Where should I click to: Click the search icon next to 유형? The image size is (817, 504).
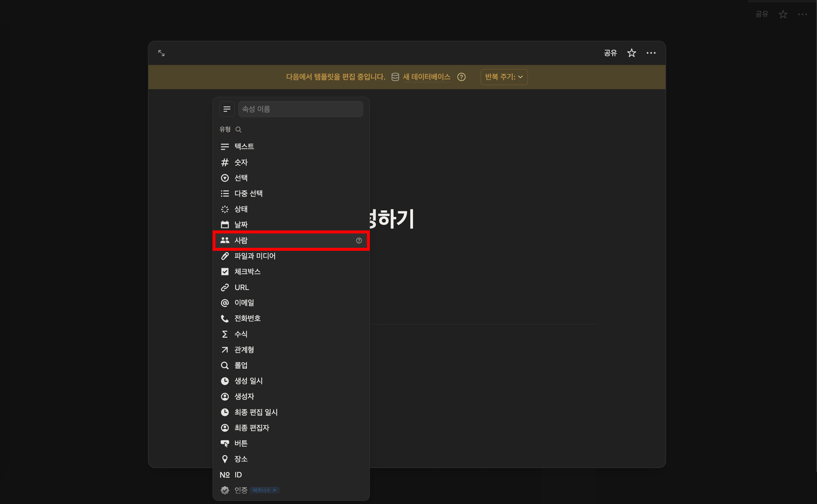(x=238, y=129)
